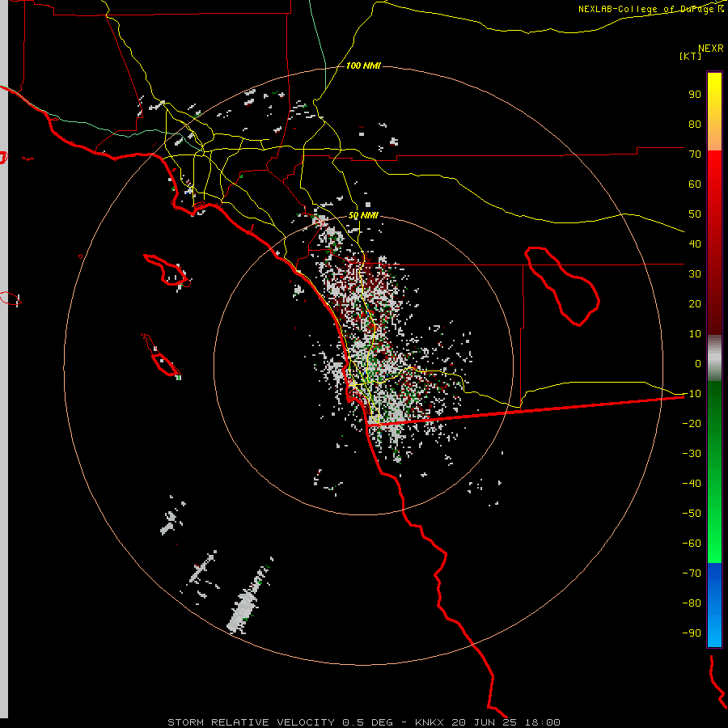Click the Salton Sea outline on the map
This screenshot has width=728, height=728.
[562, 286]
